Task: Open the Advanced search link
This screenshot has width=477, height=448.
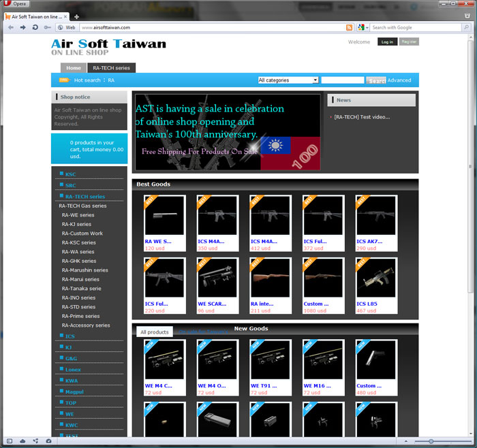Action: click(x=399, y=80)
